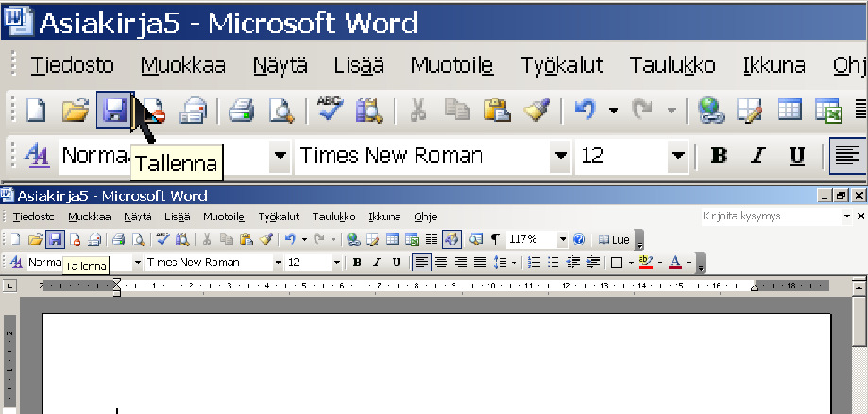
Task: Click the tab selector L box at ruler's left
Action: (x=10, y=286)
